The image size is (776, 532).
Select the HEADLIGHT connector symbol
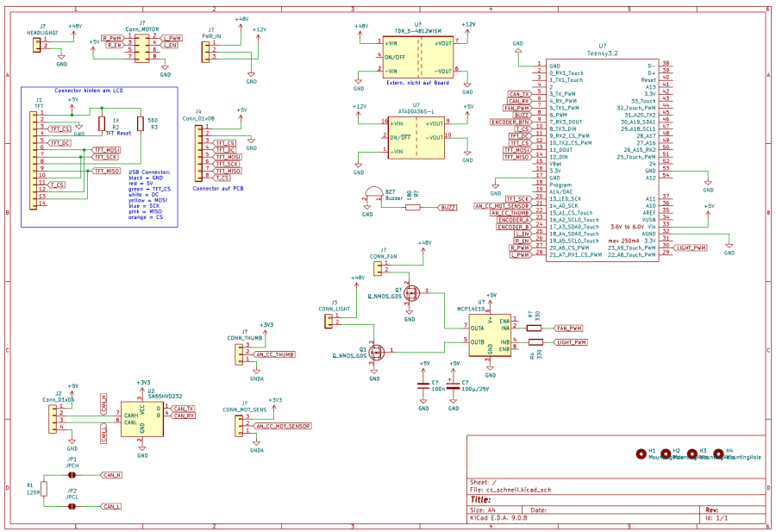pyautogui.click(x=37, y=44)
